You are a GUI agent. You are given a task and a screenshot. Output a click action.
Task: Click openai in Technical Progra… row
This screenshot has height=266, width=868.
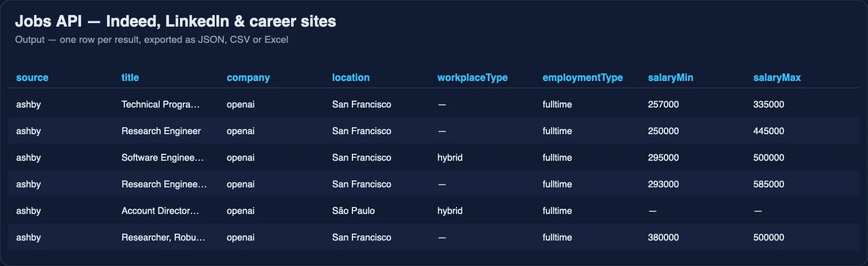[241, 105]
